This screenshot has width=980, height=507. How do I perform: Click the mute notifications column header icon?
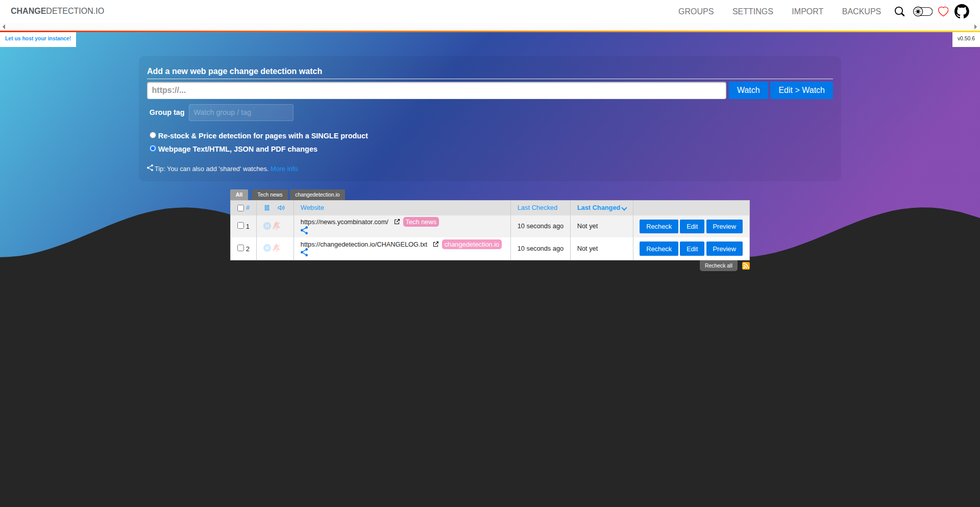[281, 208]
